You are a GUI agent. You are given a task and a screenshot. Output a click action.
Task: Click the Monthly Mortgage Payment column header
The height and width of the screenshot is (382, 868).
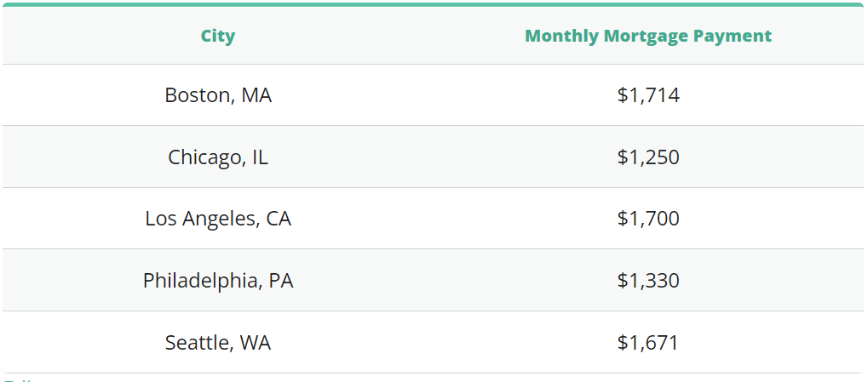(647, 36)
